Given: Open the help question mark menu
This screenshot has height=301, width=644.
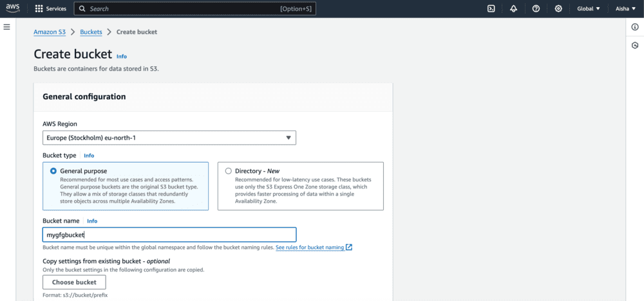Looking at the screenshot, I should (x=536, y=8).
